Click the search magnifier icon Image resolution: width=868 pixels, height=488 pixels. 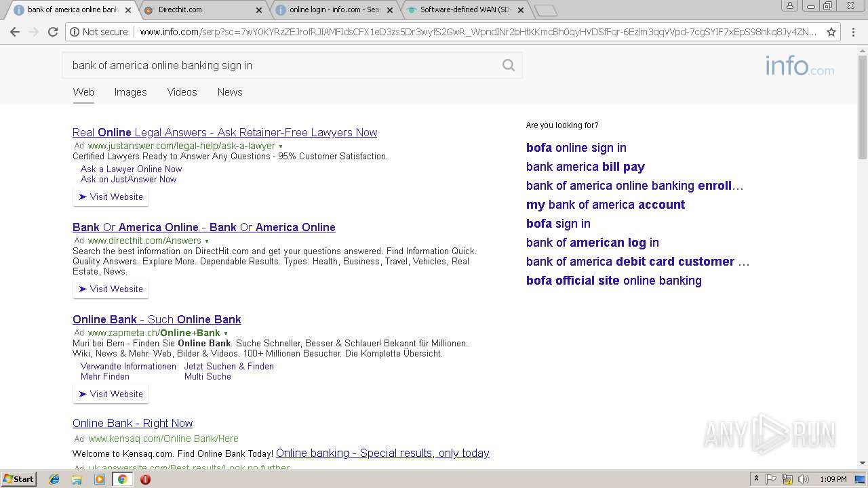[x=509, y=65]
